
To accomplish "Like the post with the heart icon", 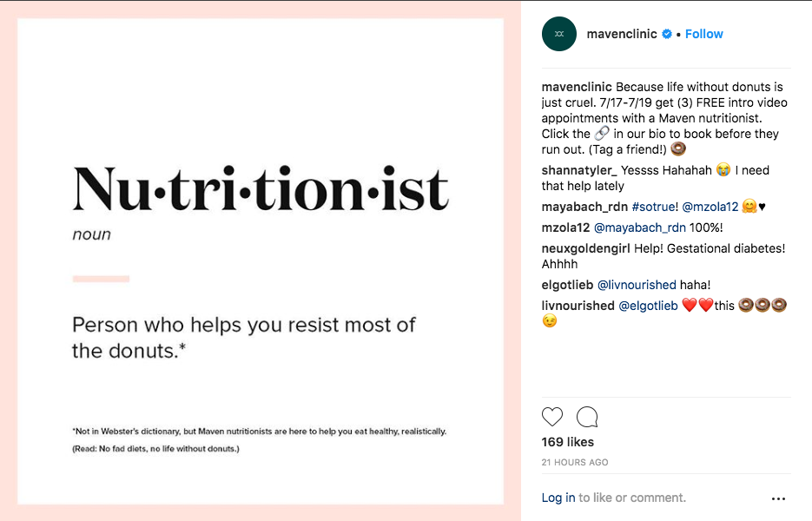I will point(552,417).
